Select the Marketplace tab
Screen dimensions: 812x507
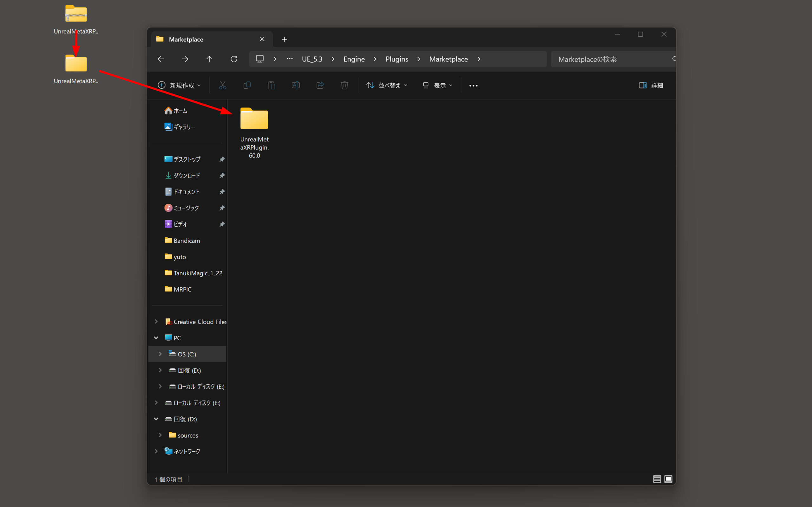[x=205, y=40]
